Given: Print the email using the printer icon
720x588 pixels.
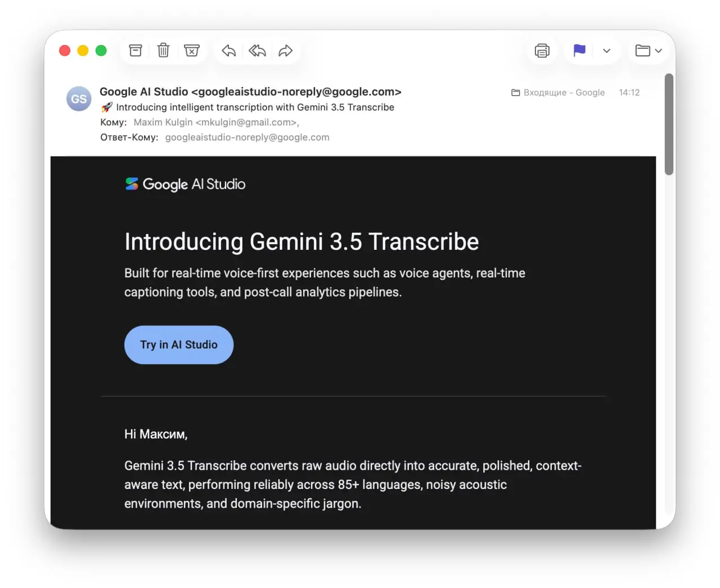Looking at the screenshot, I should click(x=542, y=51).
